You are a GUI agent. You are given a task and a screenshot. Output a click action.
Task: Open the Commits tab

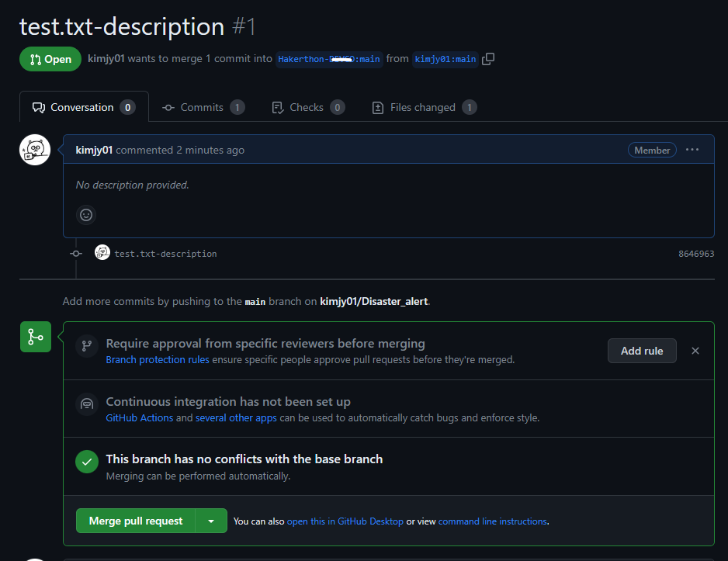203,107
